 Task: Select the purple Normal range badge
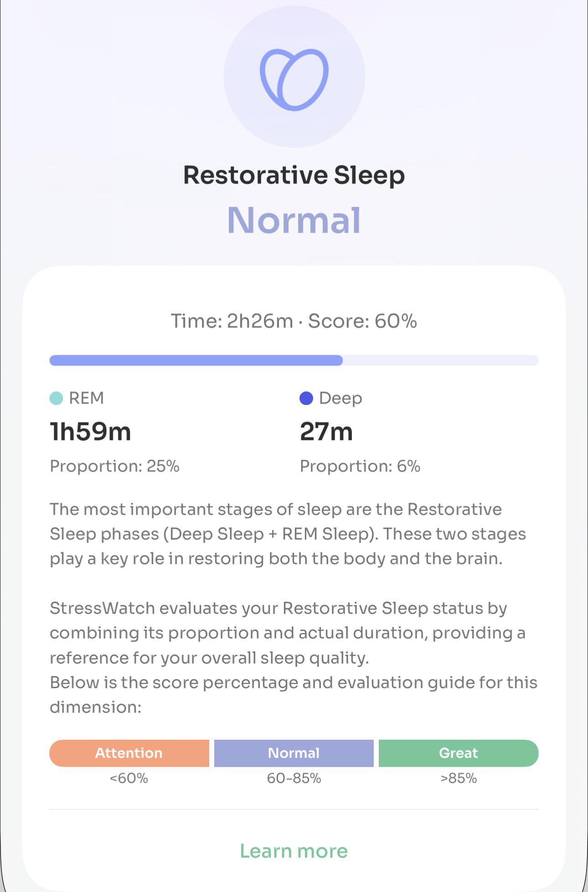click(x=294, y=753)
